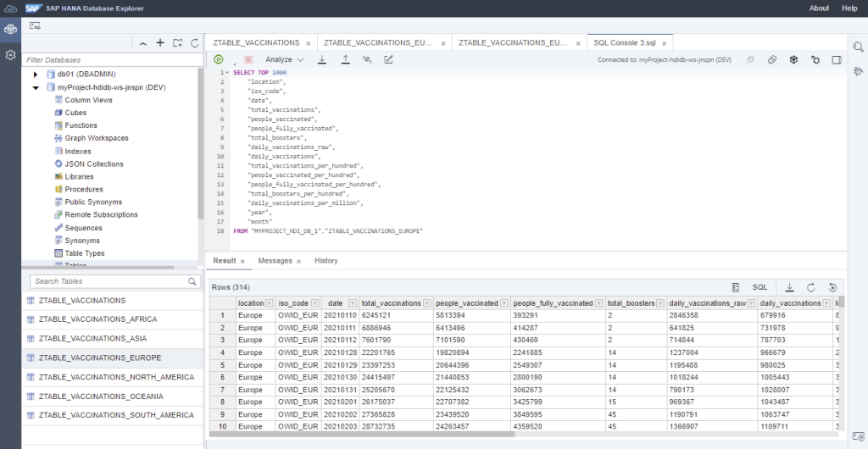
Task: Click the upload SQL file icon
Action: point(346,59)
